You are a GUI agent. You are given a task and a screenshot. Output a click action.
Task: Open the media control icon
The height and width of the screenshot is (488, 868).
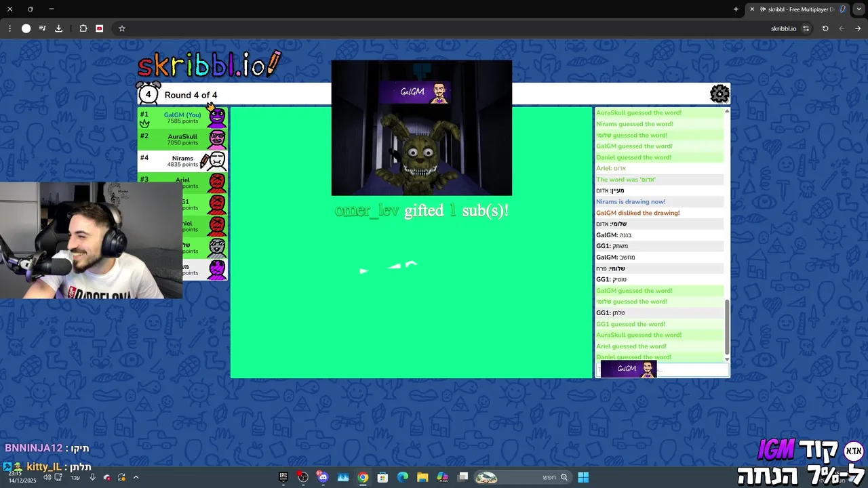42,28
